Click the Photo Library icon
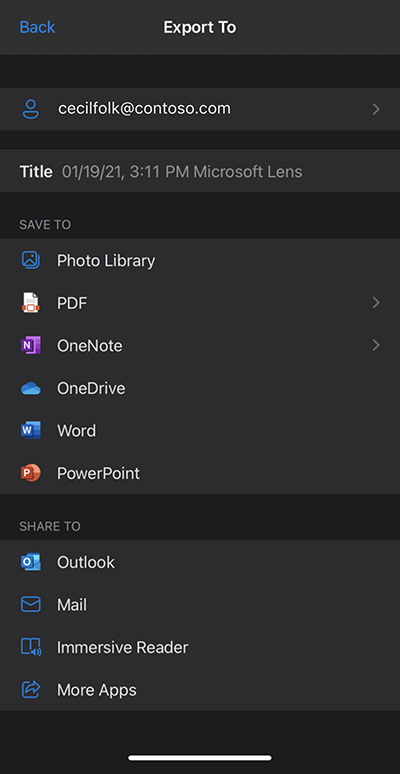 point(31,260)
